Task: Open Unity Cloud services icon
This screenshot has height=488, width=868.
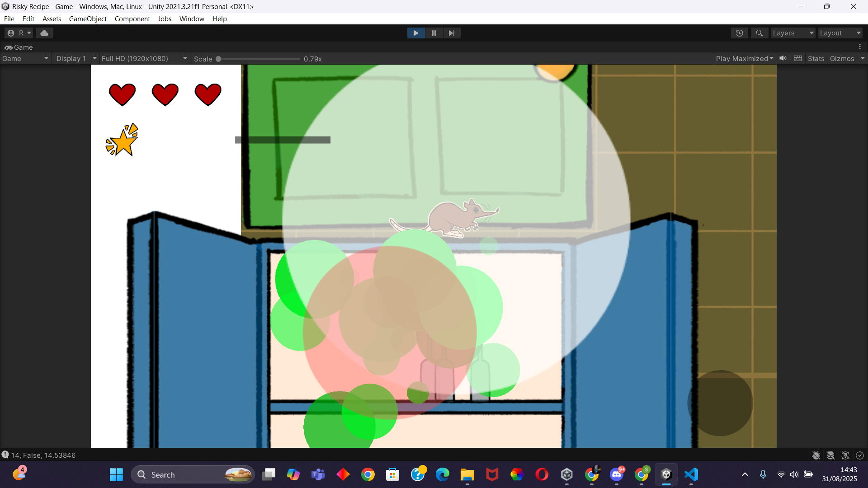Action: [44, 33]
